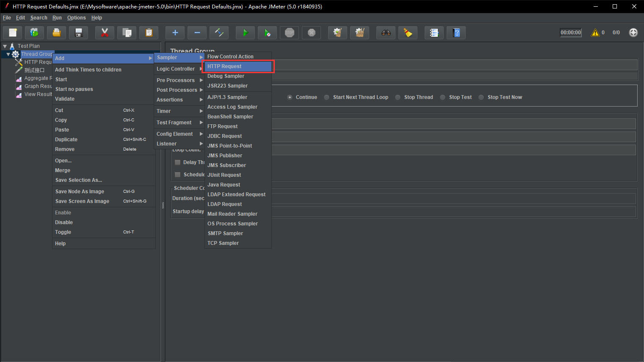Select the Stop Test Now radio button

[x=481, y=97]
